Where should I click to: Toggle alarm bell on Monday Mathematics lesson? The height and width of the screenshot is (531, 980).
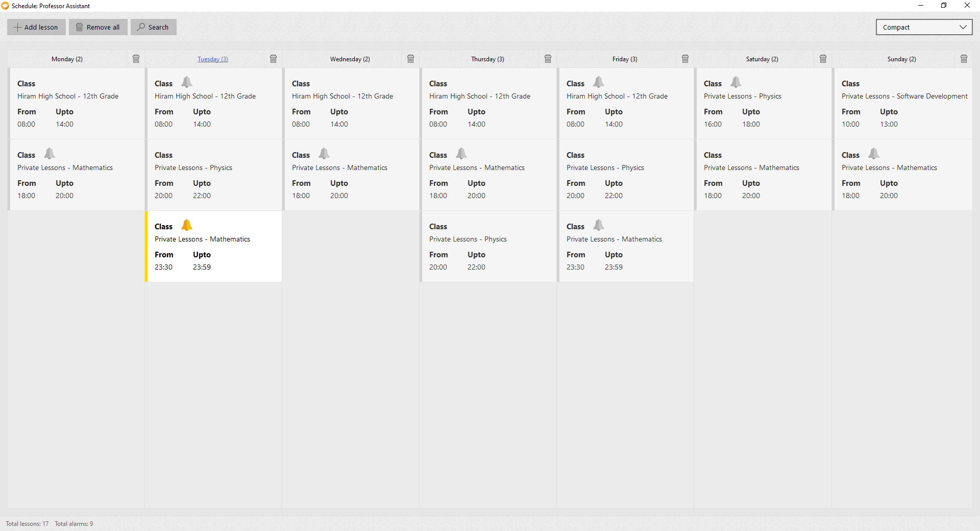[50, 154]
